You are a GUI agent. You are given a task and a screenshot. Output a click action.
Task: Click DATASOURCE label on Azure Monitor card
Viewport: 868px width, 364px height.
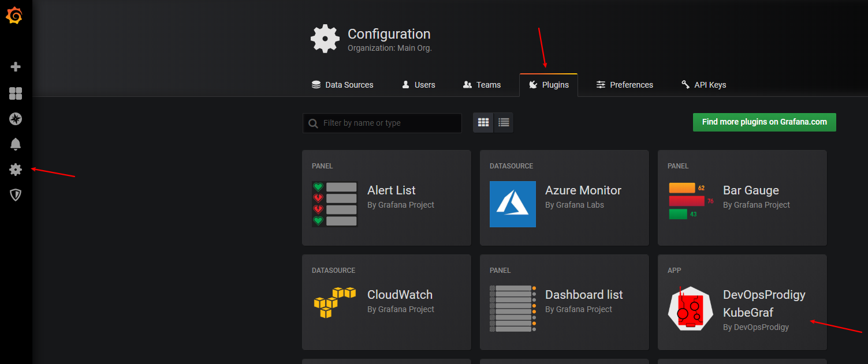pos(511,166)
